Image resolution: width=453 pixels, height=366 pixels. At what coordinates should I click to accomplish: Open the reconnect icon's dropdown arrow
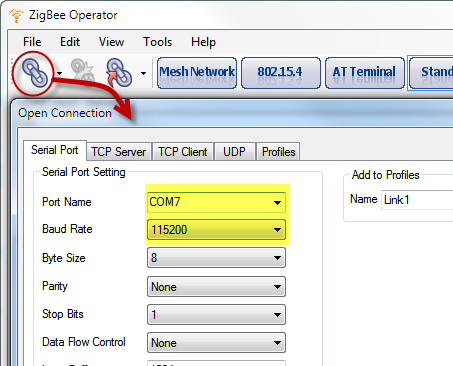coord(143,73)
